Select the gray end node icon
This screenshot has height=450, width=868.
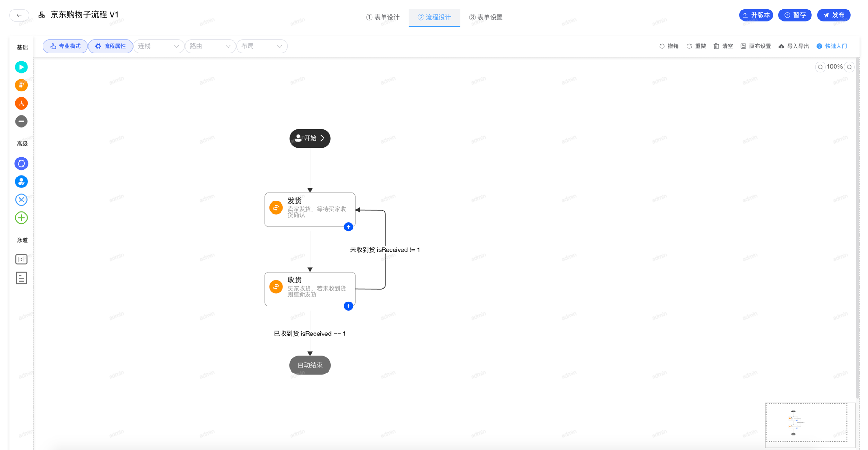[21, 121]
